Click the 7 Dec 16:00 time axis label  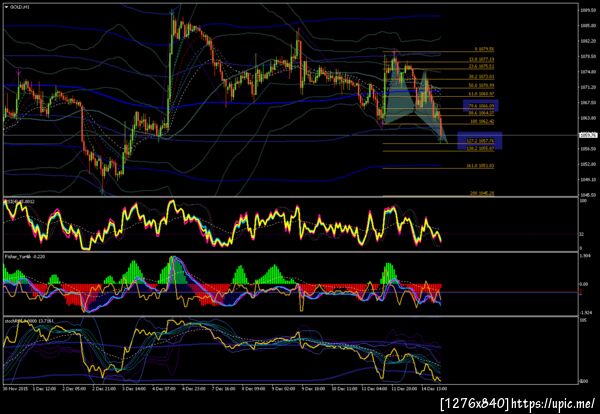tap(225, 388)
